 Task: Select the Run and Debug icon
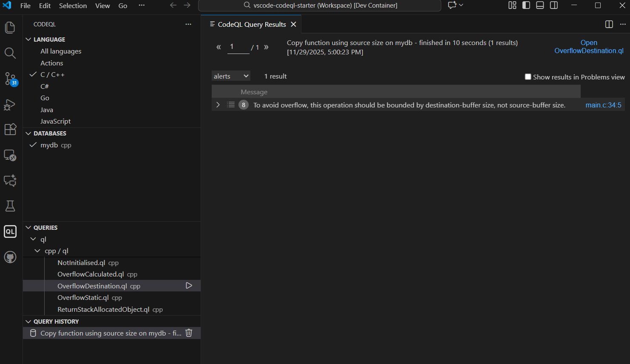(10, 105)
